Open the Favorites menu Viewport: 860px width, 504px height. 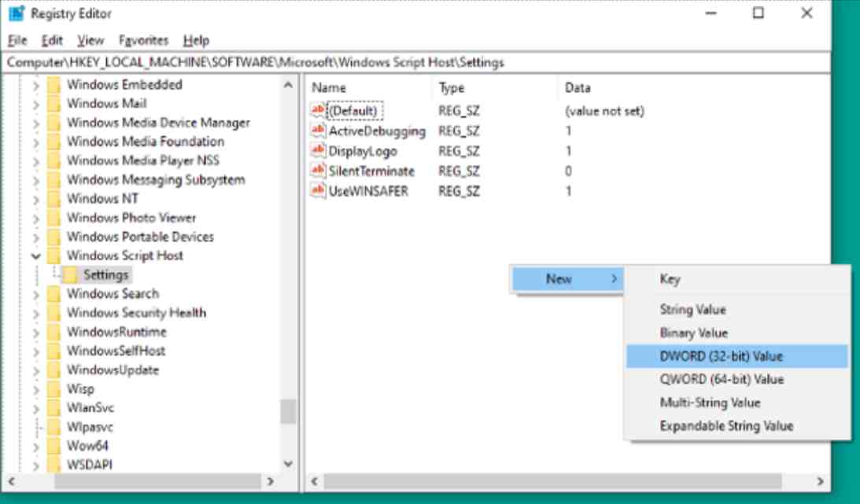click(144, 41)
